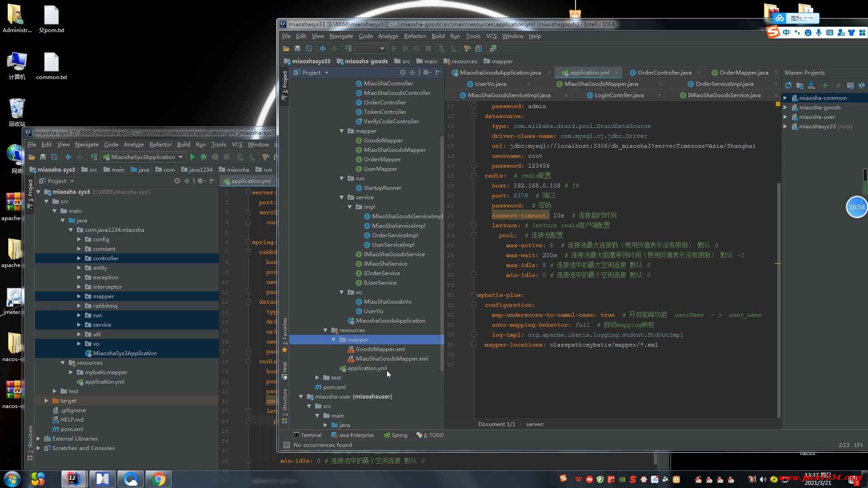Close the MiaoshaGoodsApplication.java tab

pos(549,72)
